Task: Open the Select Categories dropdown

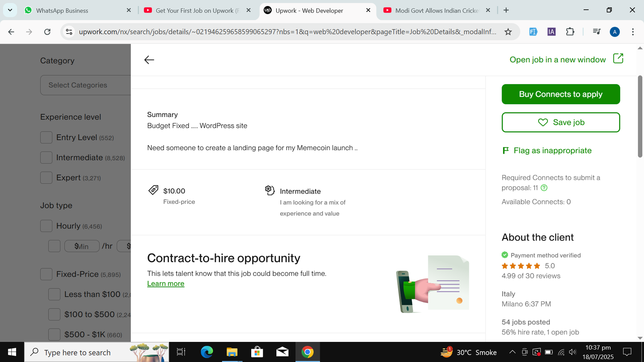Action: (86, 85)
